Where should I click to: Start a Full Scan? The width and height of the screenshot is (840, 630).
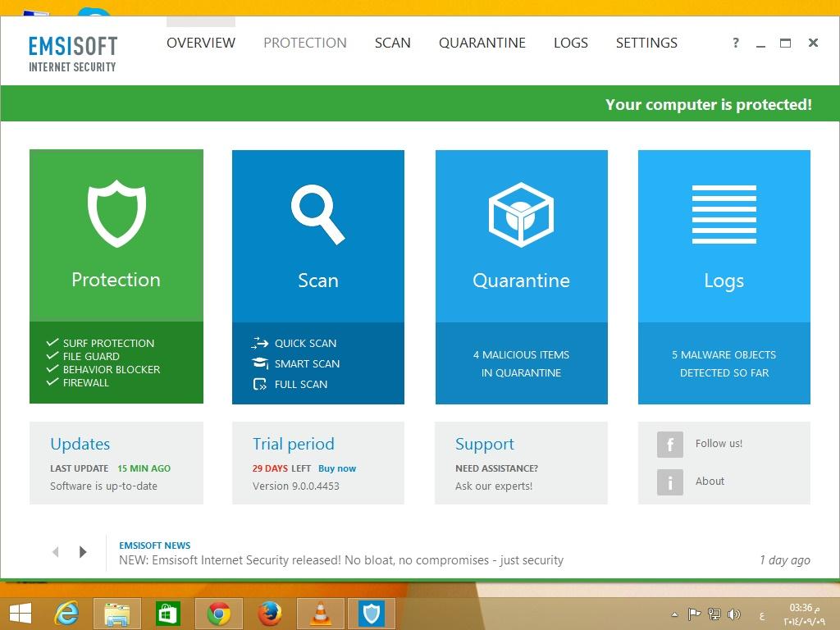click(301, 384)
